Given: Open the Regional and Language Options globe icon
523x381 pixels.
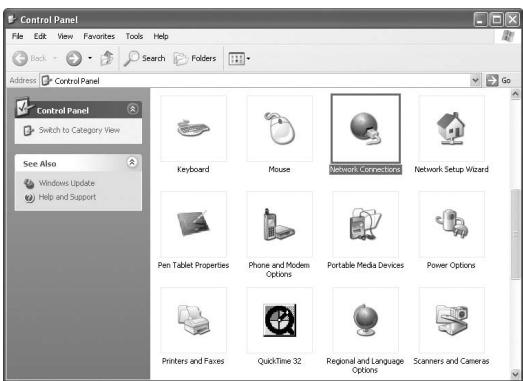Looking at the screenshot, I should tap(365, 320).
